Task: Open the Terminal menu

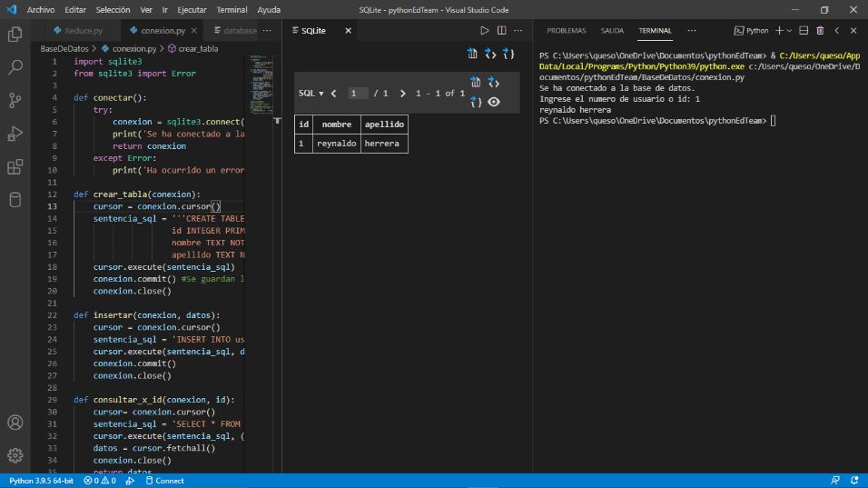Action: (232, 10)
